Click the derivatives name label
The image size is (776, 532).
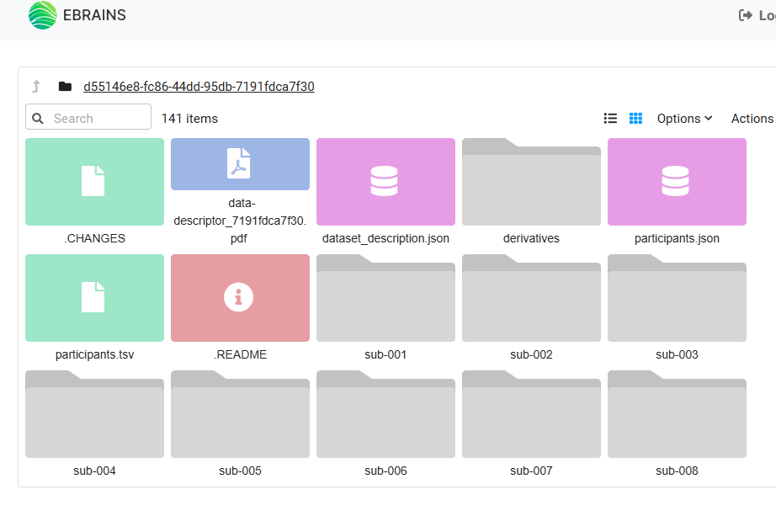click(x=532, y=238)
